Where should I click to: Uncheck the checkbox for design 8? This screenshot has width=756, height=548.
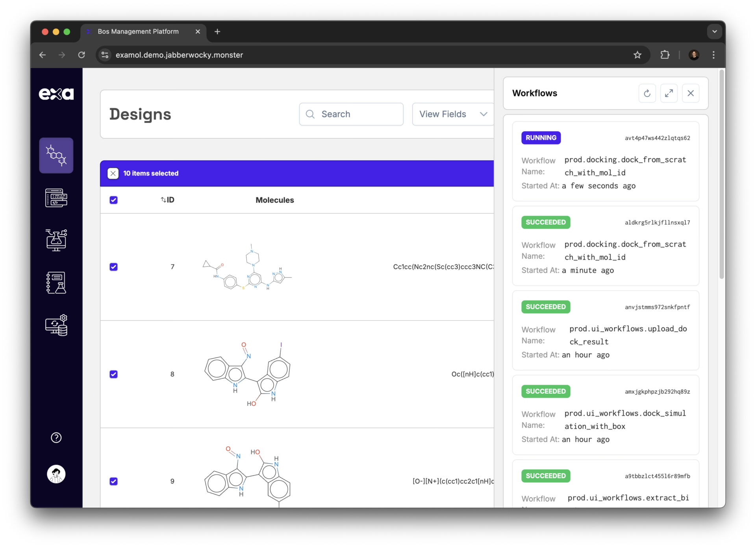tap(113, 374)
